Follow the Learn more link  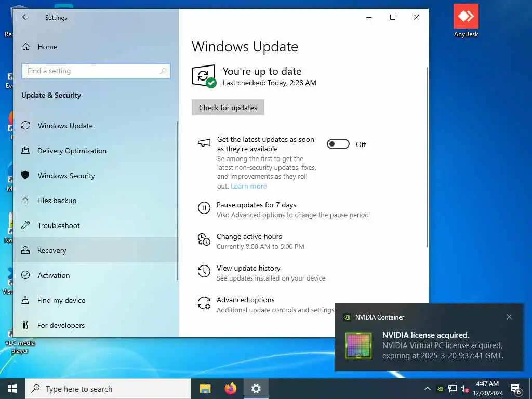click(x=249, y=187)
